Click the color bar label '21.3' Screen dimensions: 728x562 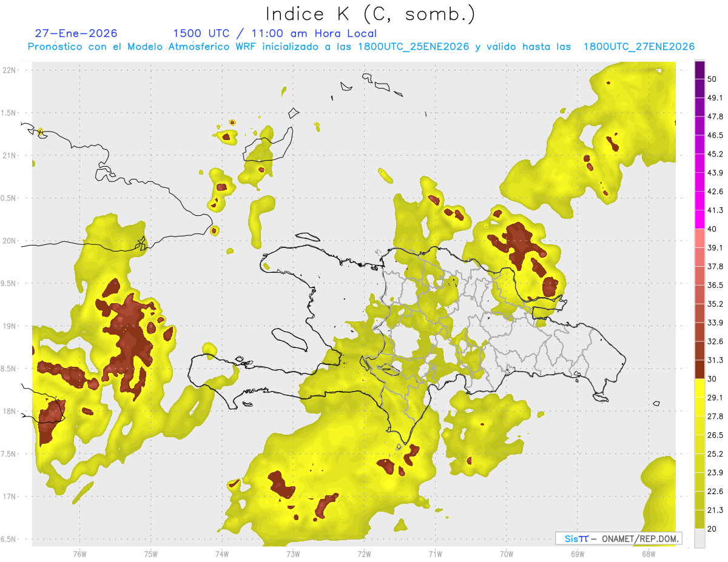[715, 510]
